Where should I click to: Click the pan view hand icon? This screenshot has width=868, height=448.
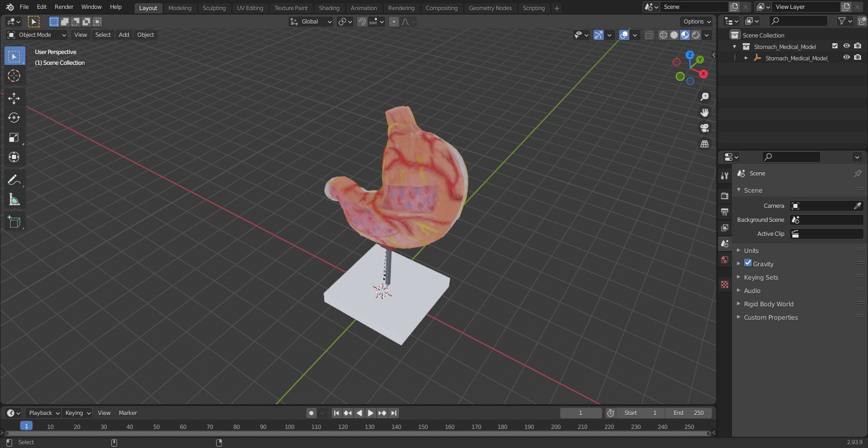[704, 112]
